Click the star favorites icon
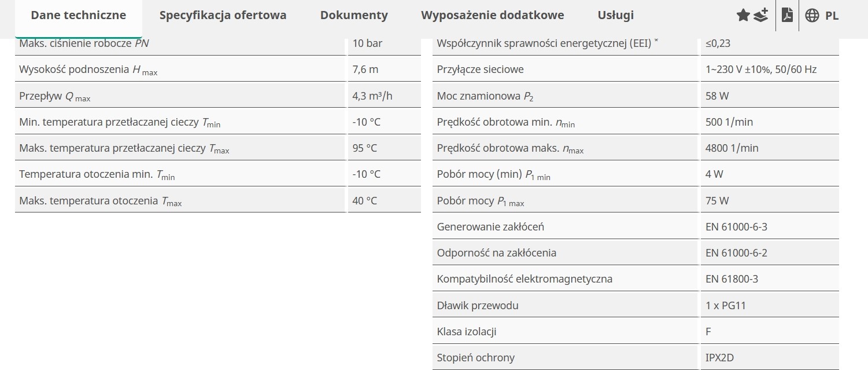The height and width of the screenshot is (370, 868). pyautogui.click(x=743, y=16)
